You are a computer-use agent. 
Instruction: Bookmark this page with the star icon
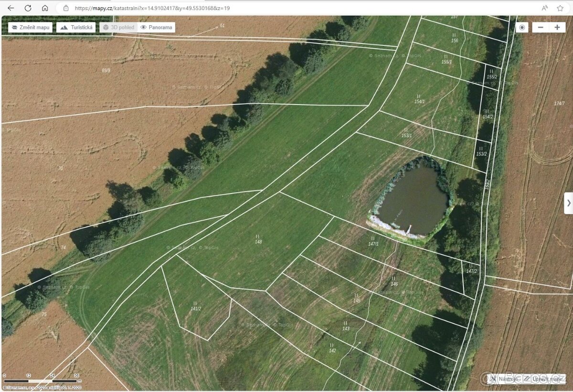pos(560,8)
